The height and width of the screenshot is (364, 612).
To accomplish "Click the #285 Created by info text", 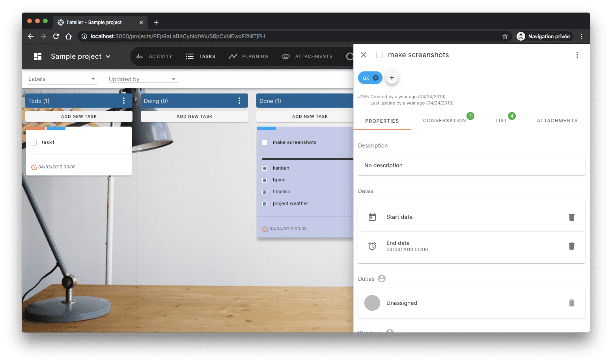I will pyautogui.click(x=402, y=97).
